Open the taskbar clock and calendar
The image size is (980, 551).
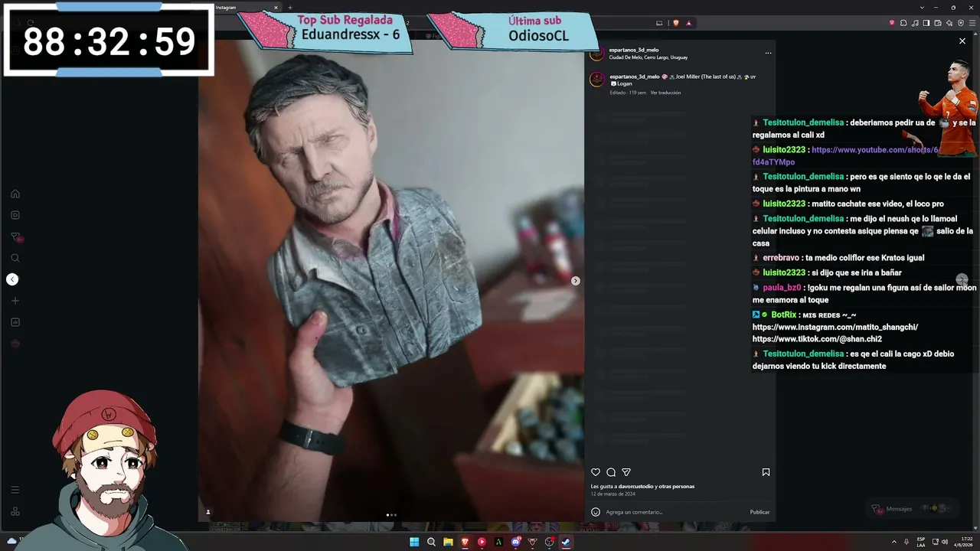pyautogui.click(x=964, y=542)
